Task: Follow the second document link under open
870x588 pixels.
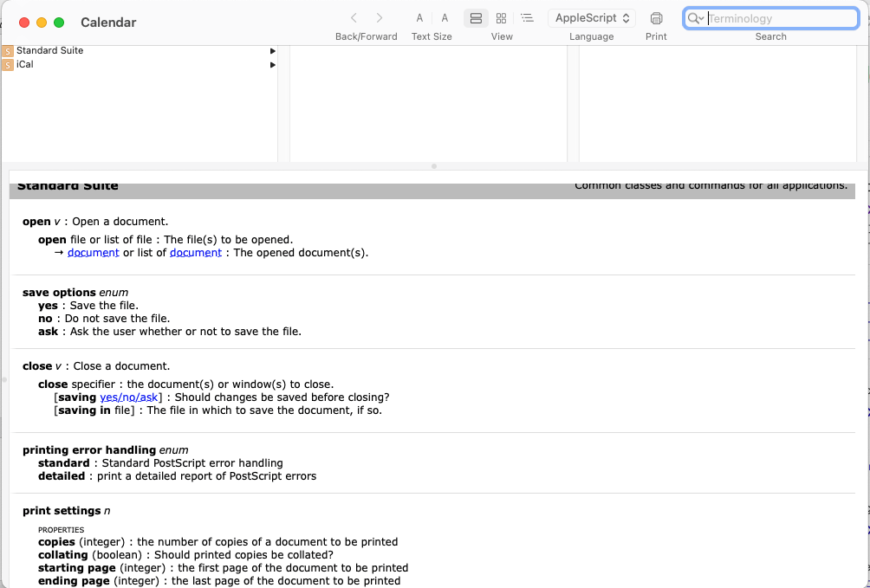Action: coord(196,253)
